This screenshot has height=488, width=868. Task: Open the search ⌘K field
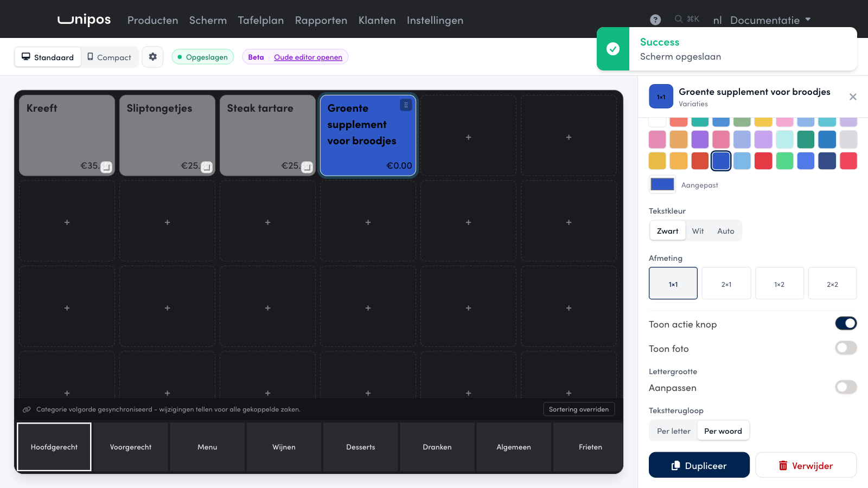pos(687,19)
